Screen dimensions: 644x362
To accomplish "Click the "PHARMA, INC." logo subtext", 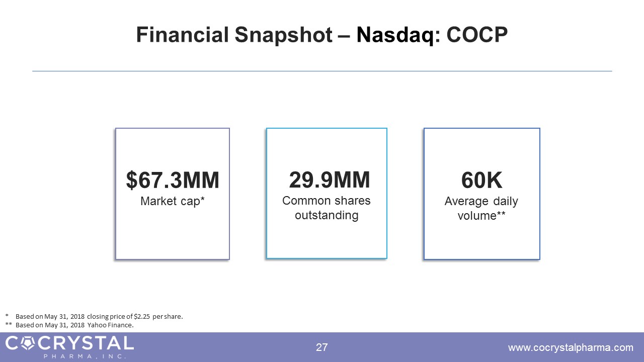I will pos(85,356).
